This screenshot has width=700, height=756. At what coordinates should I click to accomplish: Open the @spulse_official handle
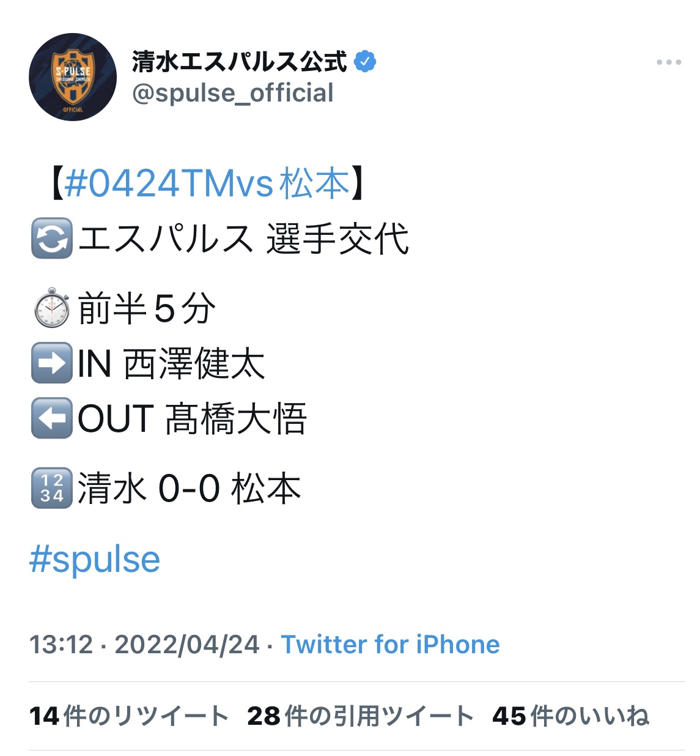pos(233,93)
